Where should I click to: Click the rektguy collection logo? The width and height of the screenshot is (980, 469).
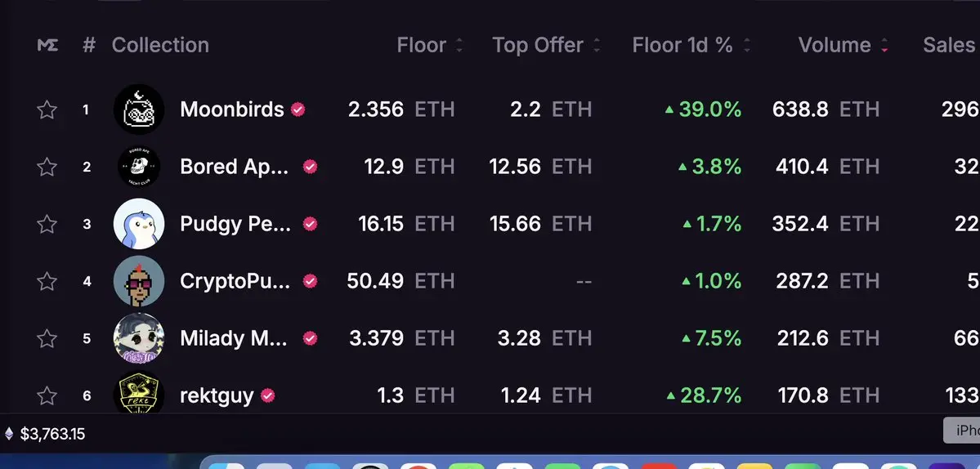[139, 394]
